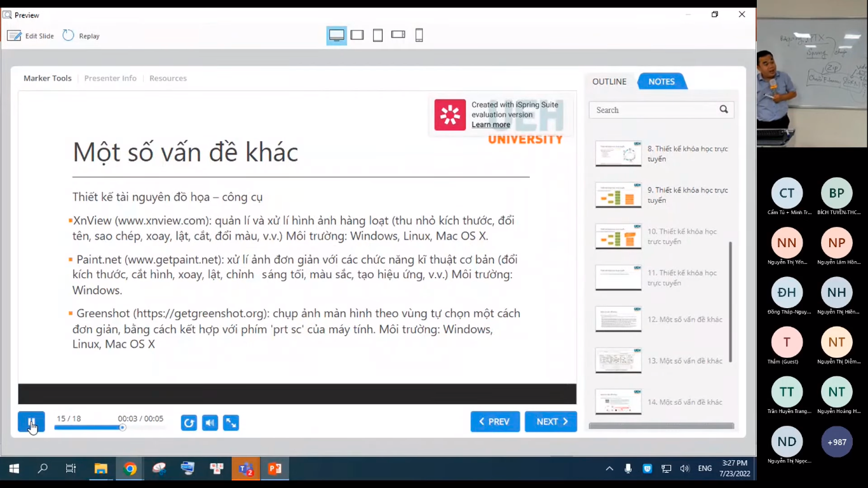This screenshot has width=868, height=488.
Task: Click the NN participant avatar
Action: pos(787,243)
